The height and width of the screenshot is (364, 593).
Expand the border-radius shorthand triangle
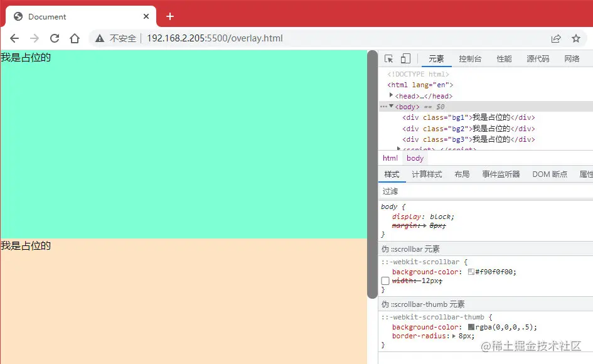(x=454, y=336)
